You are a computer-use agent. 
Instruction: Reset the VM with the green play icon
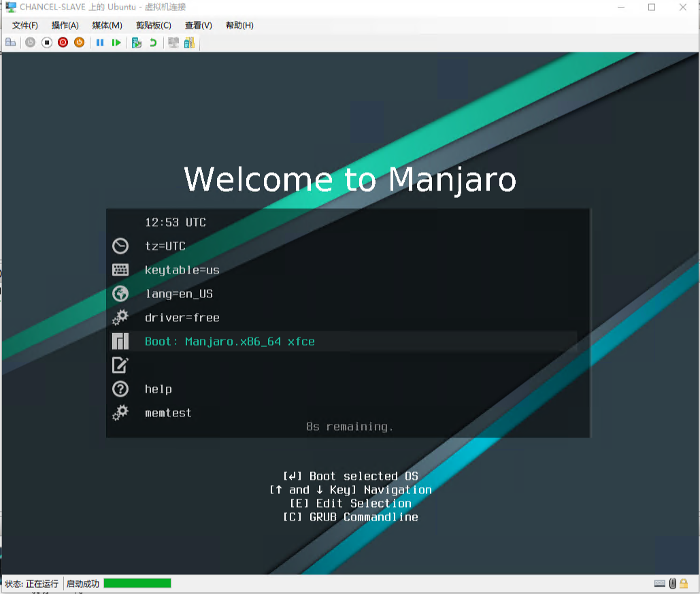coord(116,42)
